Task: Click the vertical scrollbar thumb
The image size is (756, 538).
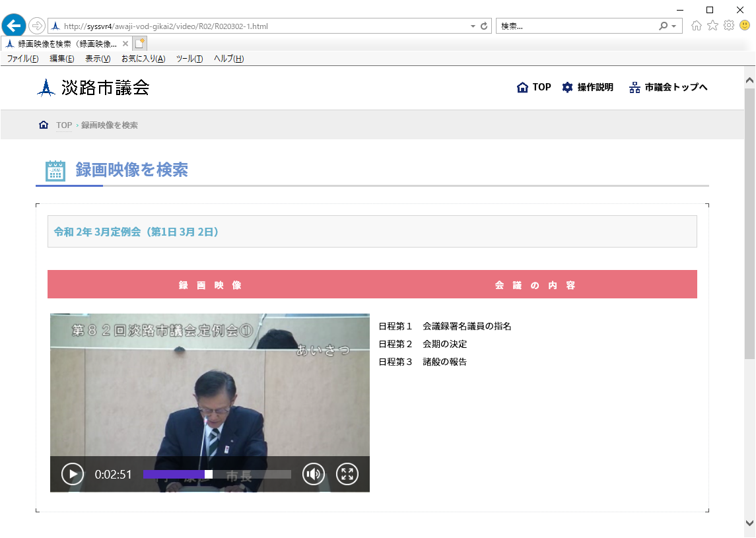Action: (x=750, y=223)
